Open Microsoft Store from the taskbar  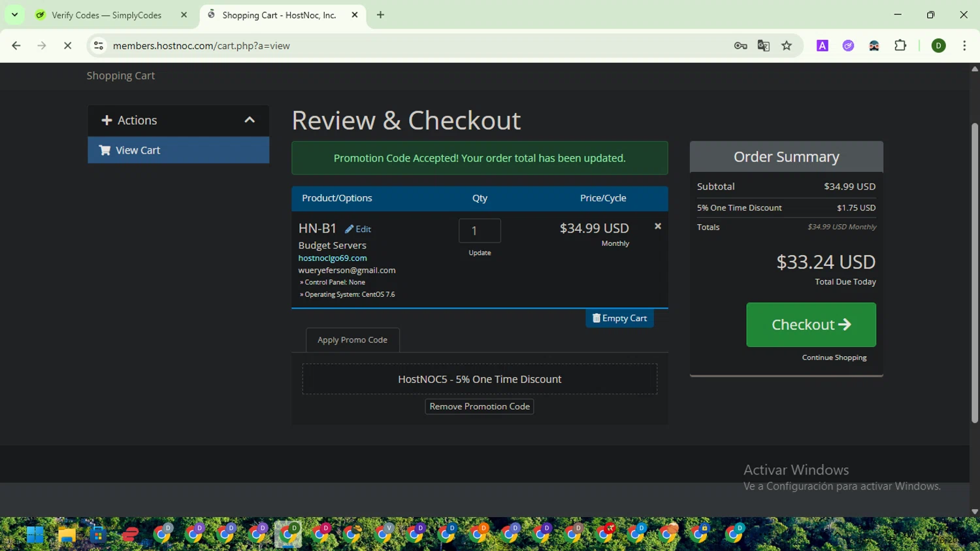[98, 535]
